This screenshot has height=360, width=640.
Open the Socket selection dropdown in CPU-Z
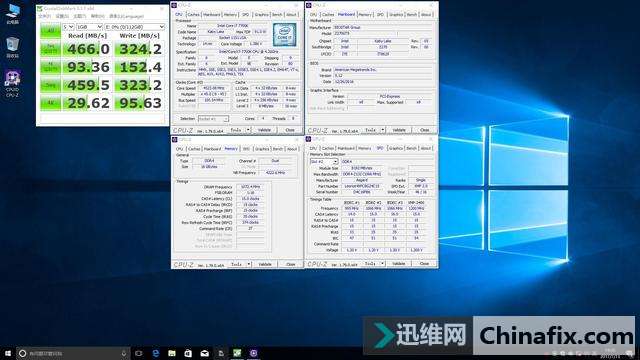[x=213, y=119]
